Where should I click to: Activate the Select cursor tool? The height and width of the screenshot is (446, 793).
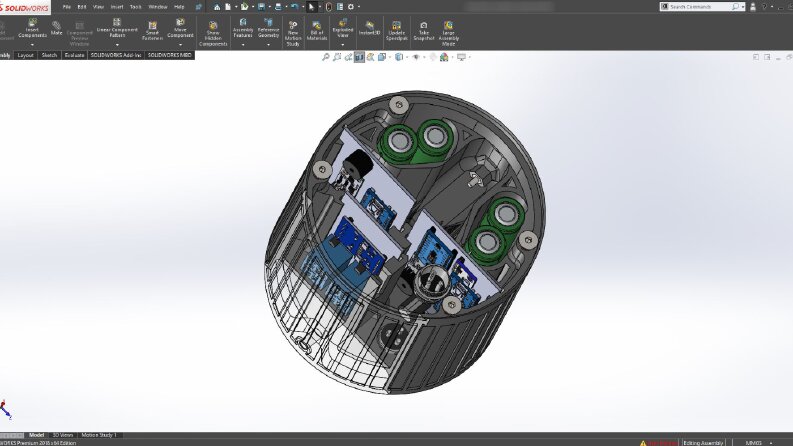coord(312,7)
